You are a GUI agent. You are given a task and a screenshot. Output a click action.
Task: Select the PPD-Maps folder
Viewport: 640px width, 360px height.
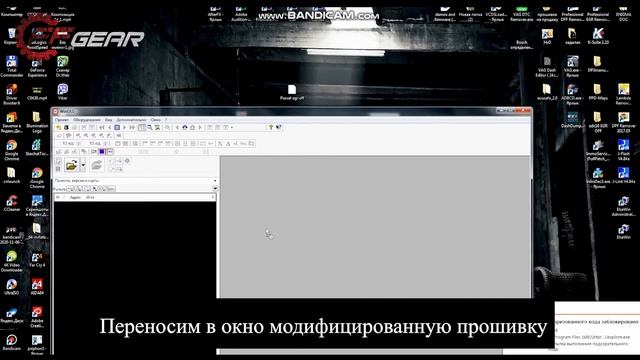click(598, 92)
